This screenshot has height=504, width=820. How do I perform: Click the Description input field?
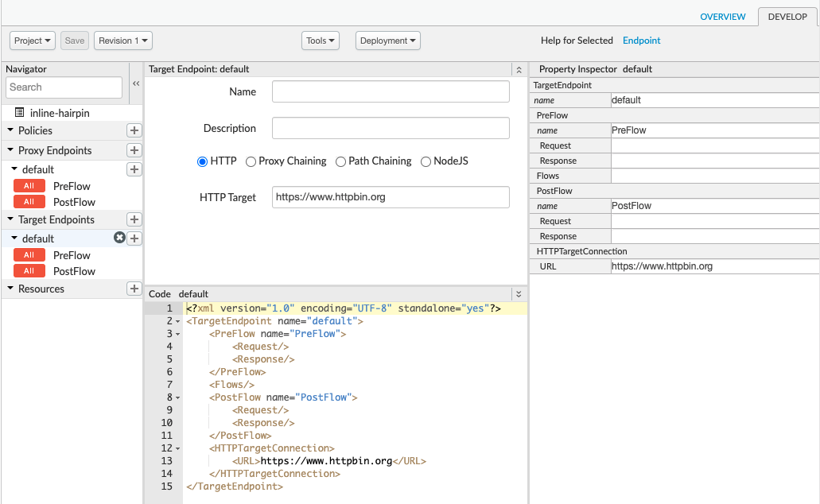391,128
